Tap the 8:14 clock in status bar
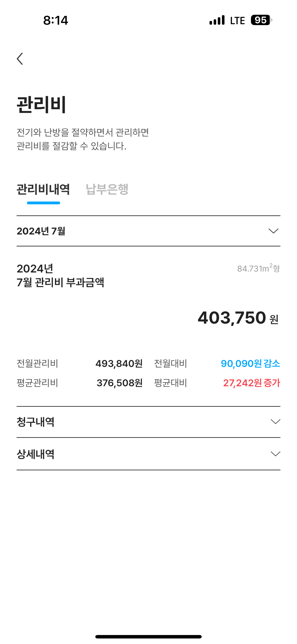This screenshot has height=644, width=297. coord(55,20)
